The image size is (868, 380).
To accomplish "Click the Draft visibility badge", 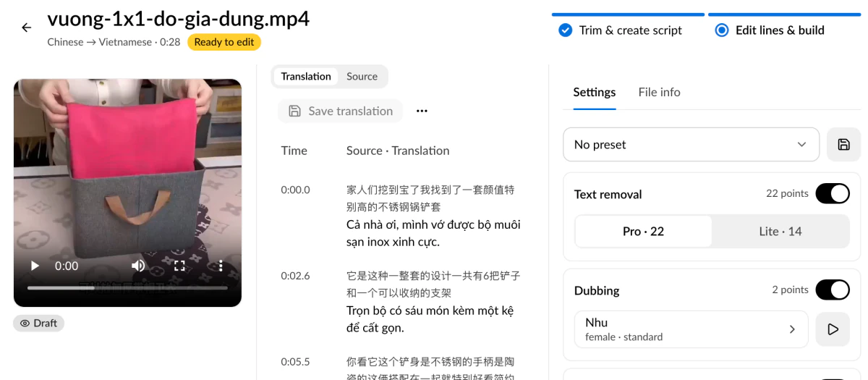I will coord(38,323).
